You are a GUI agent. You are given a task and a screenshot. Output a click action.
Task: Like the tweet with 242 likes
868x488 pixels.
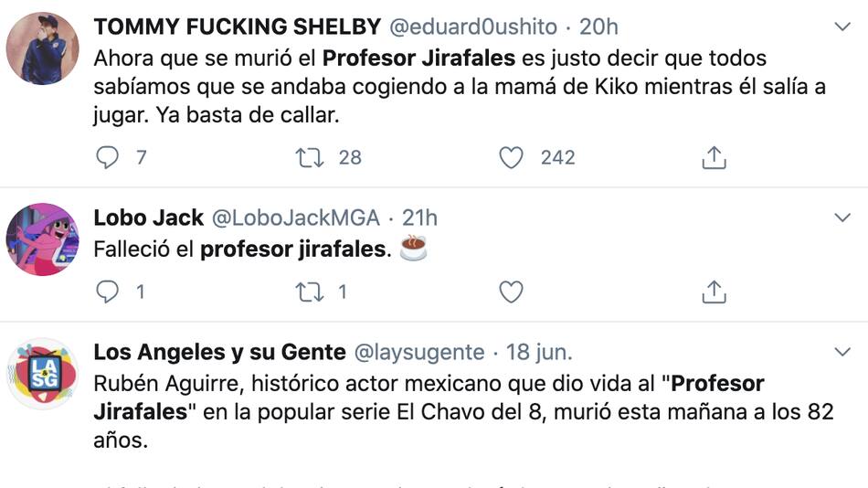[511, 158]
